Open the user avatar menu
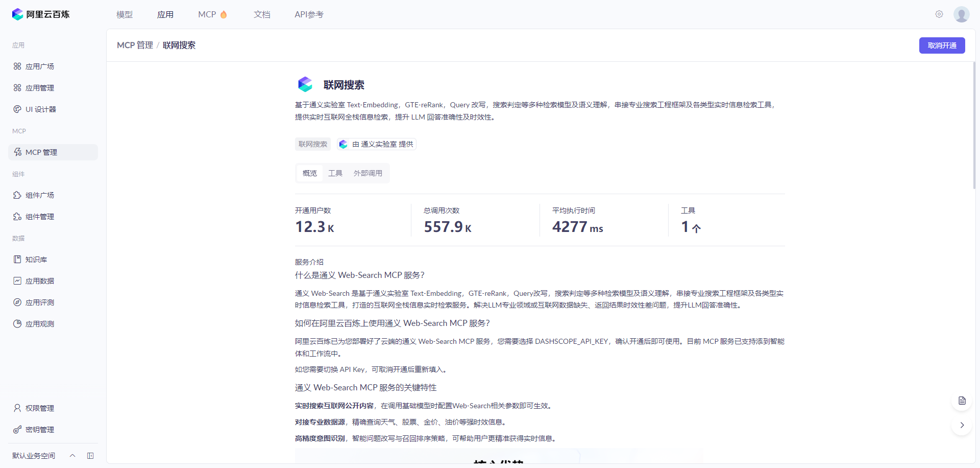This screenshot has width=980, height=468. coord(962,14)
